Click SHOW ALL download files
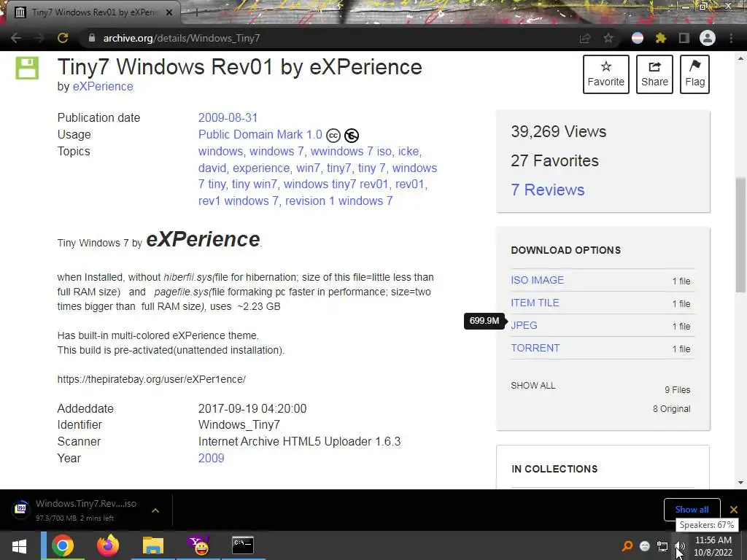Viewport: 747px width, 560px height. pos(533,386)
